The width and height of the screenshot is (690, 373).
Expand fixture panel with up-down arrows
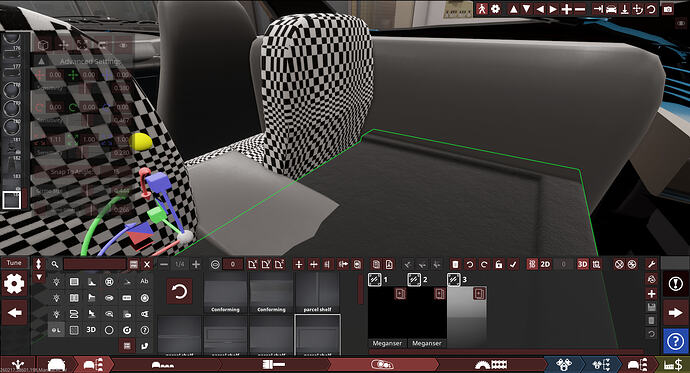tap(39, 264)
